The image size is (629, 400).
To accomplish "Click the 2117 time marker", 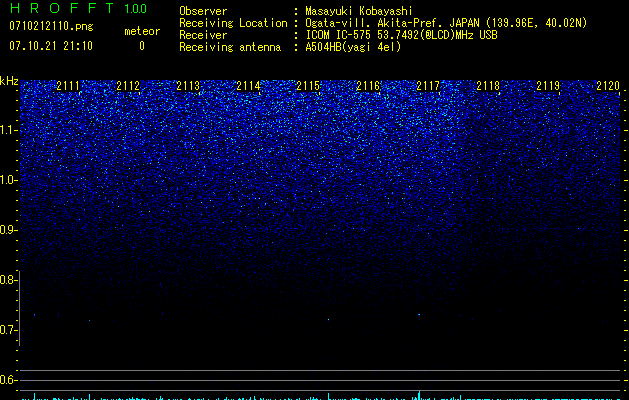I will click(x=428, y=86).
